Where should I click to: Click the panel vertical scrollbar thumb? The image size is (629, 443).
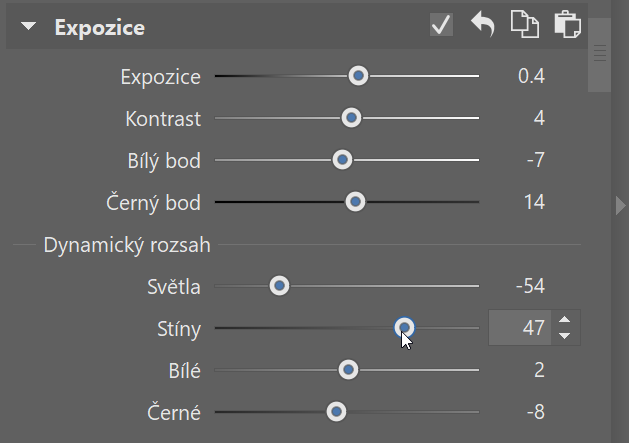tap(600, 55)
